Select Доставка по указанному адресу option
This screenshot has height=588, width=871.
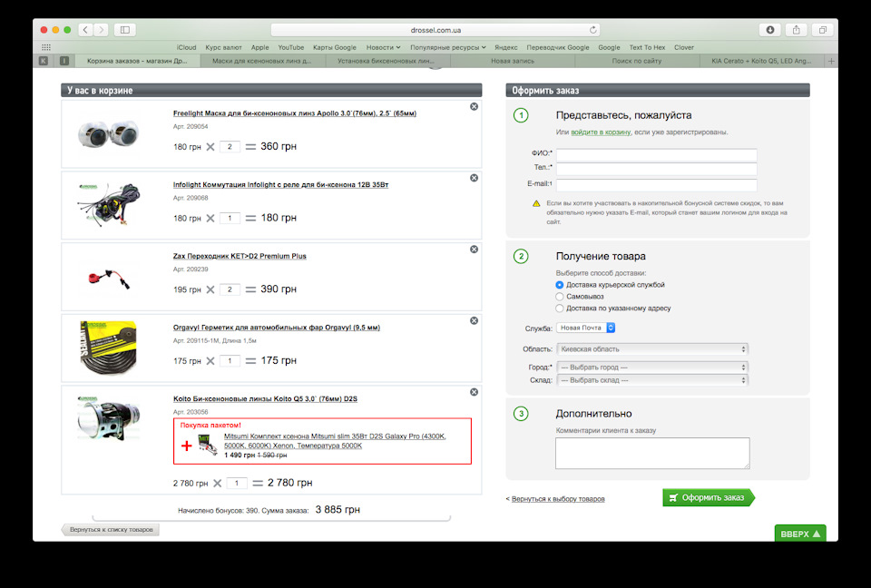pyautogui.click(x=560, y=309)
